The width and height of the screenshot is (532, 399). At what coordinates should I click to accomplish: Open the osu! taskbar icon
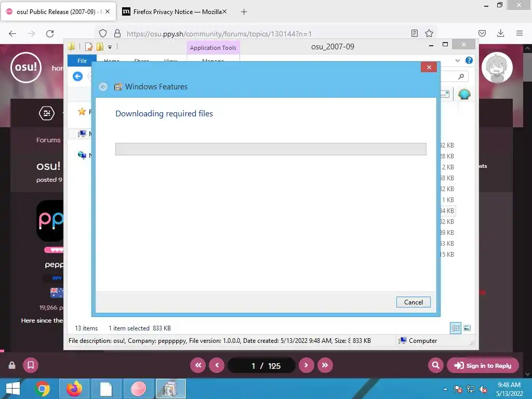[x=138, y=389]
